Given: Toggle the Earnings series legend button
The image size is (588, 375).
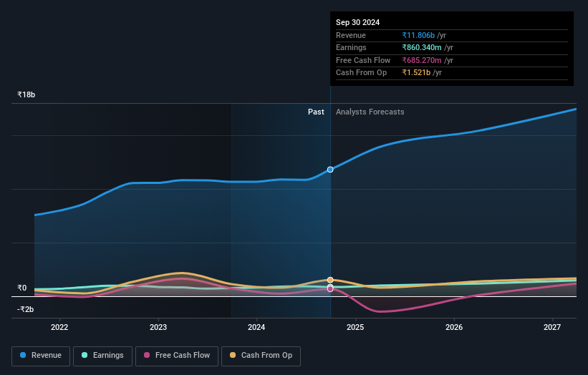Looking at the screenshot, I should [102, 356].
